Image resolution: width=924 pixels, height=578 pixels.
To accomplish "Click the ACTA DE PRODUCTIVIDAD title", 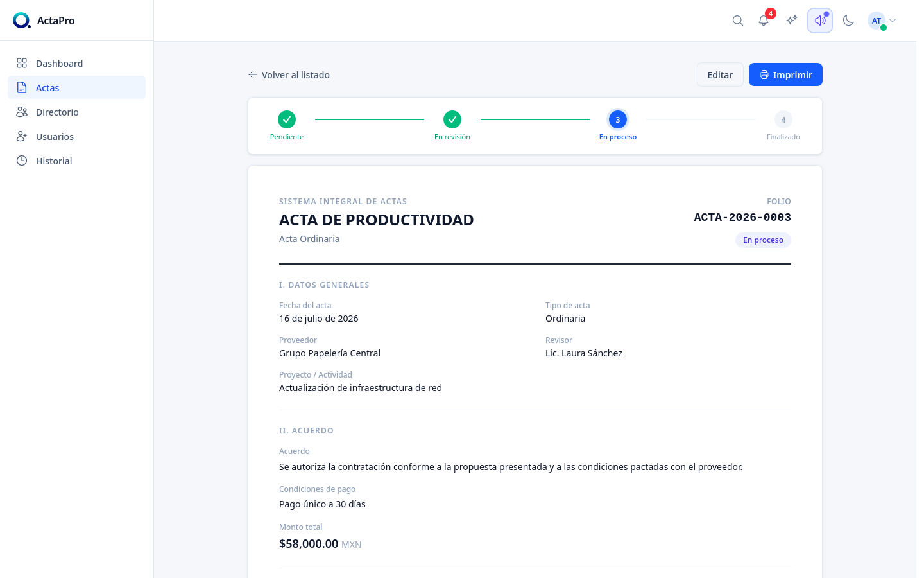I will point(376,220).
